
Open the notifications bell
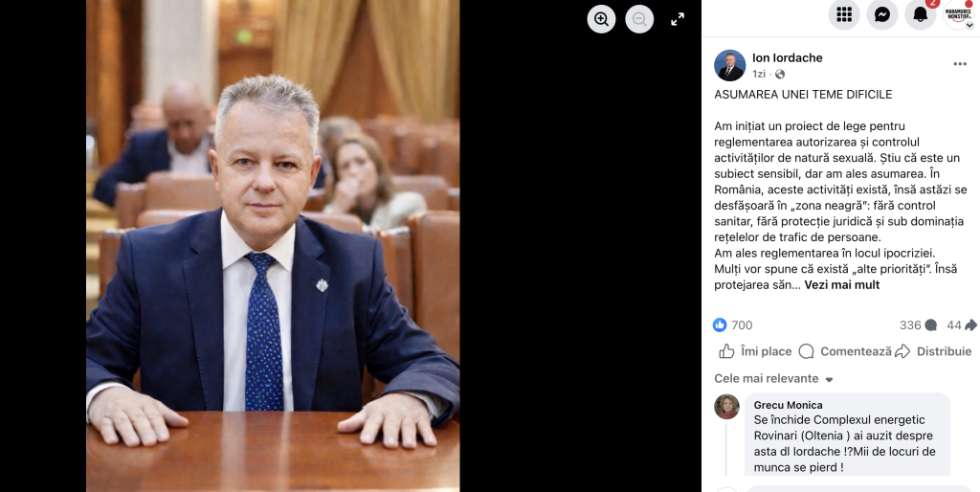point(920,15)
